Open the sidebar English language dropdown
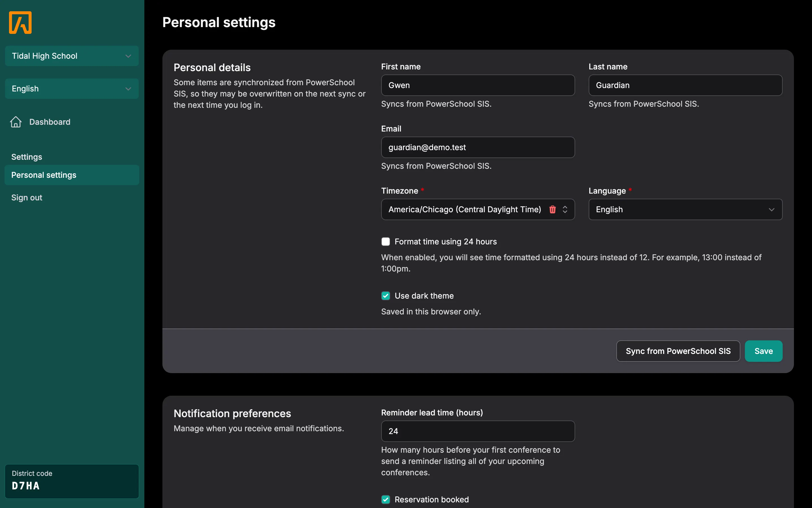This screenshot has width=812, height=508. click(x=72, y=89)
